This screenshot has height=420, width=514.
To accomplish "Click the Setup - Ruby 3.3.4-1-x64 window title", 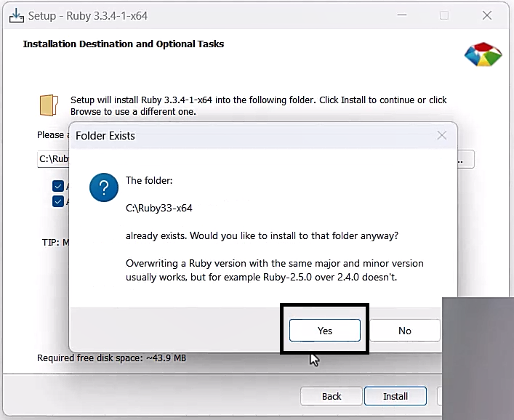I will pos(88,15).
